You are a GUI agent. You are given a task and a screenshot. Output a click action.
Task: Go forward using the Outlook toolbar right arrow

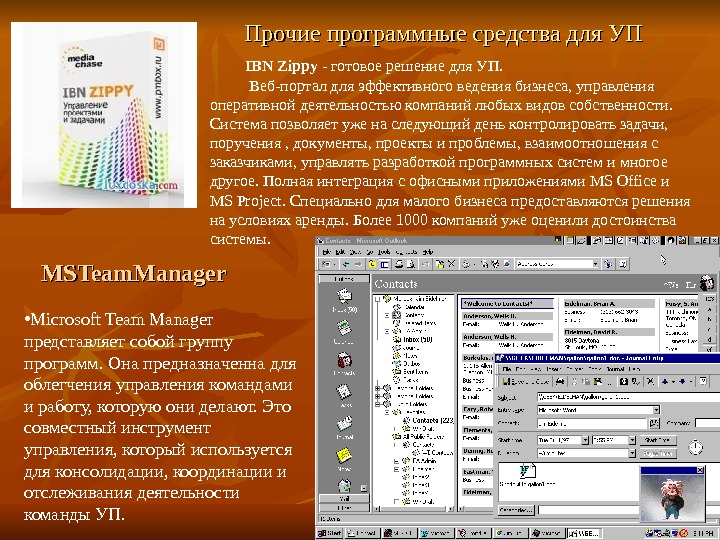[x=358, y=264]
